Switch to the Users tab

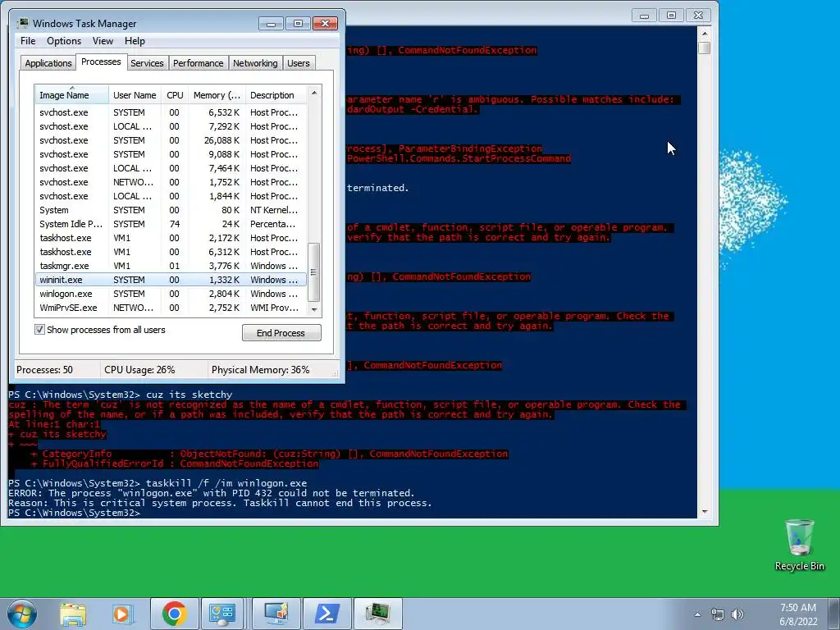(299, 63)
